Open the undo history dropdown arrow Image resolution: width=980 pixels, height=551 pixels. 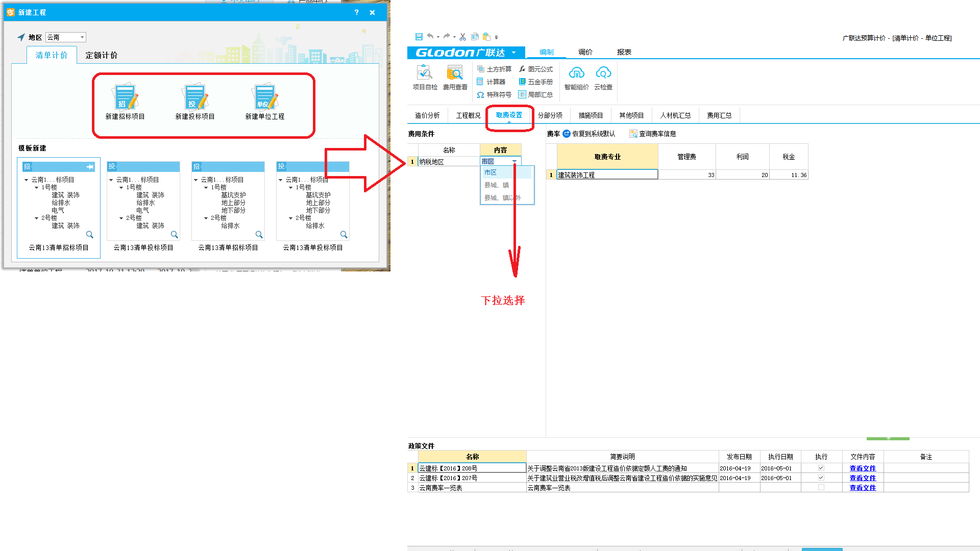(x=438, y=37)
